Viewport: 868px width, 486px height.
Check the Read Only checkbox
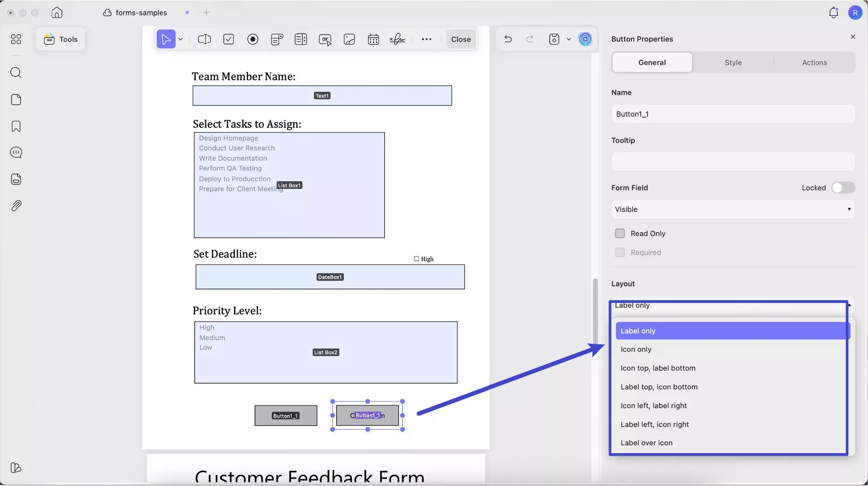[x=619, y=233]
